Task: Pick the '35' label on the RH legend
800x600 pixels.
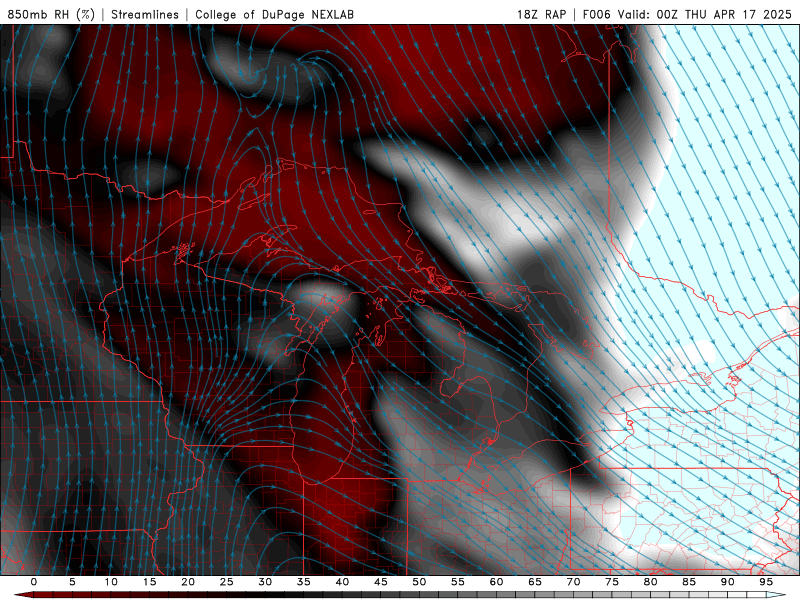Action: [x=304, y=582]
